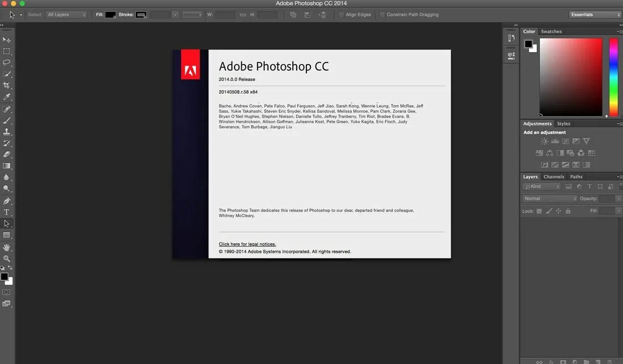Open the Essentials workspace dropdown
This screenshot has height=364, width=623.
tap(595, 15)
